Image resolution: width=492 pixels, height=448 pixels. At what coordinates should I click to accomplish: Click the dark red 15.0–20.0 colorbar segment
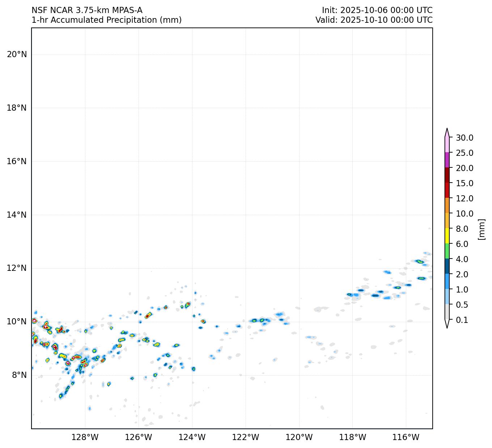pos(447,175)
